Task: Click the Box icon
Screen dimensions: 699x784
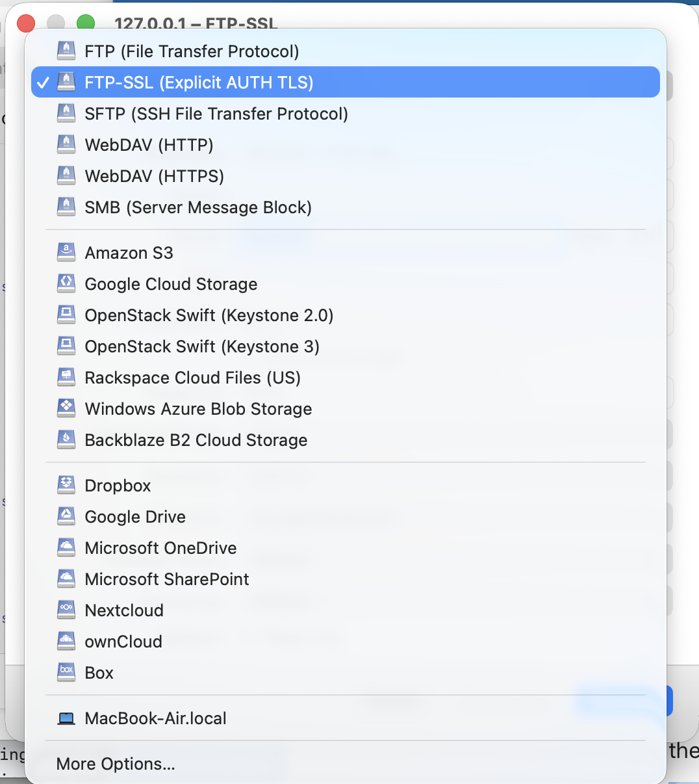Action: pos(66,673)
